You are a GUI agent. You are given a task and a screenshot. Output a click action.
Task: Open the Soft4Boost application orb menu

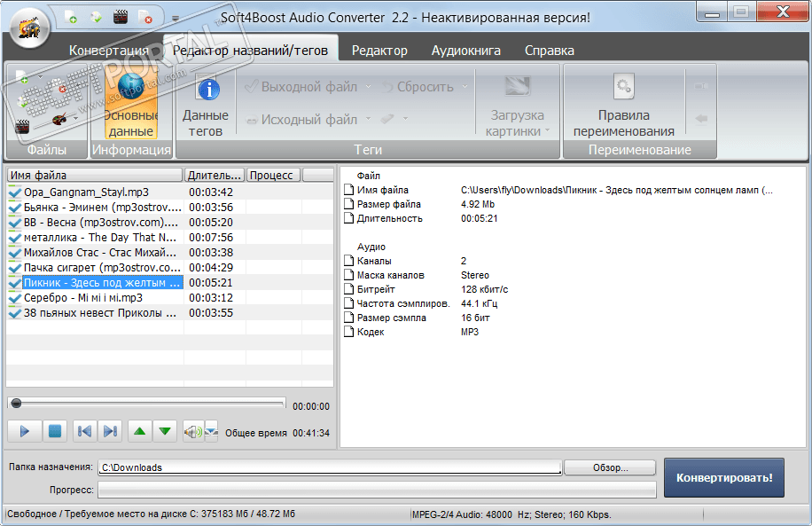click(29, 27)
